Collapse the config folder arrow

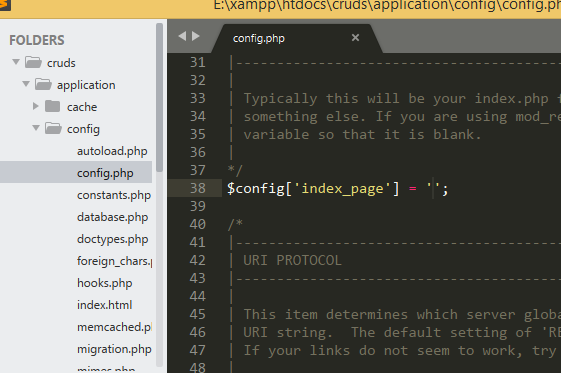[36, 128]
